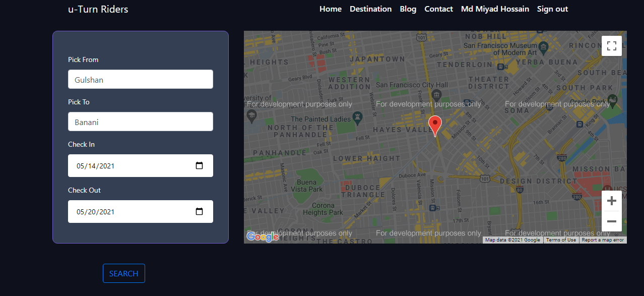Screen dimensions: 644x296
Task: Report a map error
Action: click(x=603, y=240)
